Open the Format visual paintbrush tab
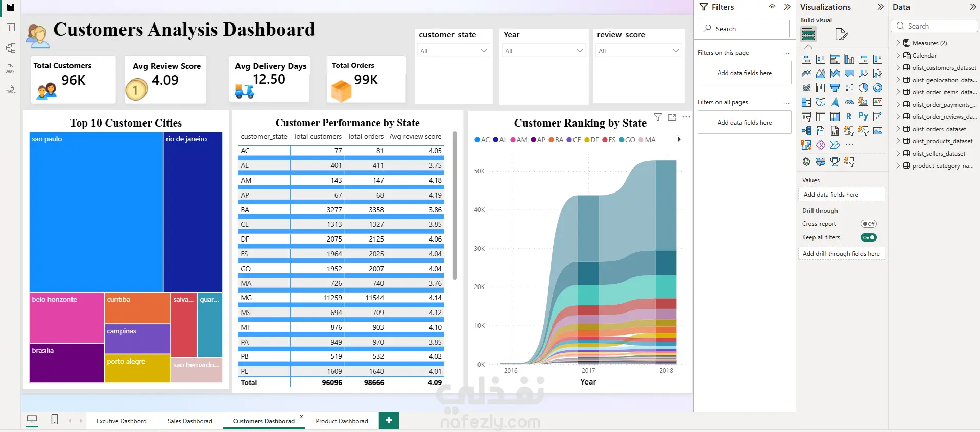 pyautogui.click(x=841, y=35)
